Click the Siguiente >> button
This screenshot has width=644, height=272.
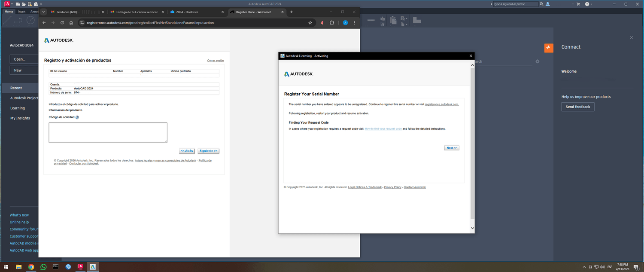pos(208,151)
